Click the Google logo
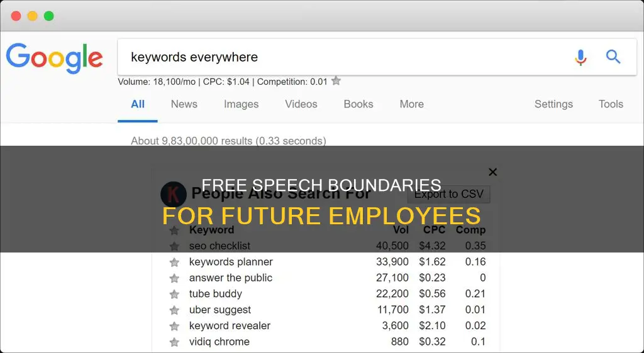Viewport: 644px width, 353px height. tap(54, 58)
